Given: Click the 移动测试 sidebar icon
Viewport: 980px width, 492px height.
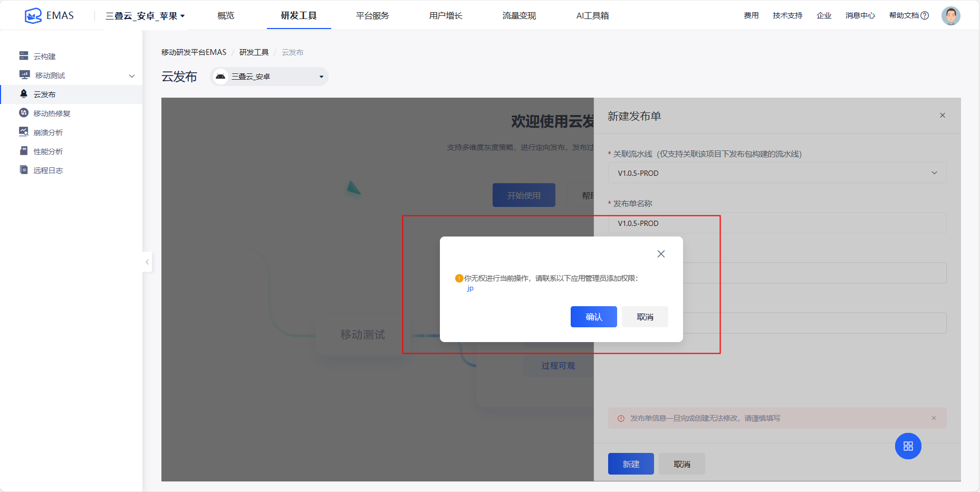Looking at the screenshot, I should (x=24, y=75).
